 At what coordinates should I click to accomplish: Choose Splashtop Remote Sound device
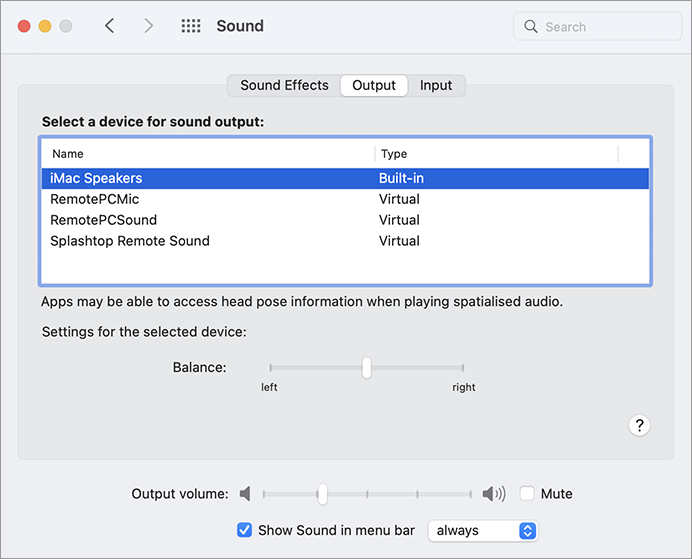[130, 241]
